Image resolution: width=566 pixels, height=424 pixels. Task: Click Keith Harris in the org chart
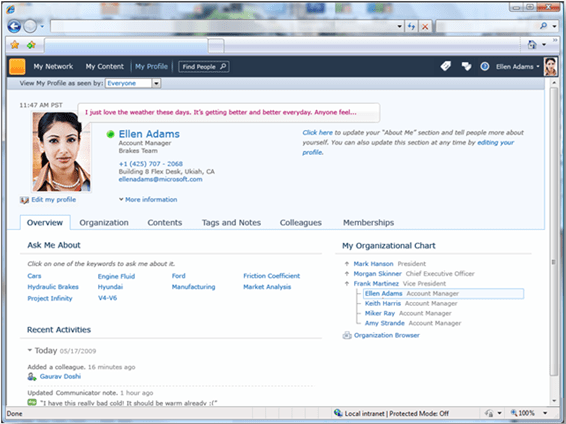click(x=383, y=303)
